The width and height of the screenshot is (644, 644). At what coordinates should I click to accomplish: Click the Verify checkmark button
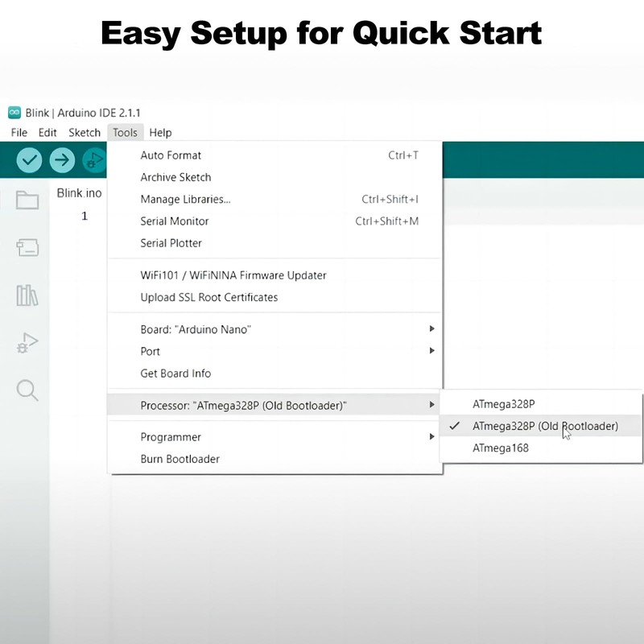[x=30, y=160]
